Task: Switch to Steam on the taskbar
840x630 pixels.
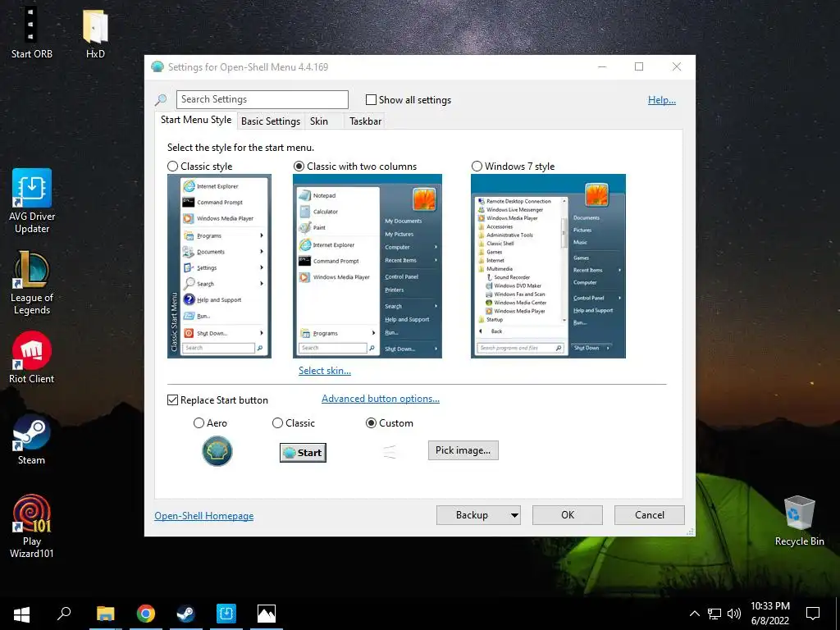Action: click(186, 614)
